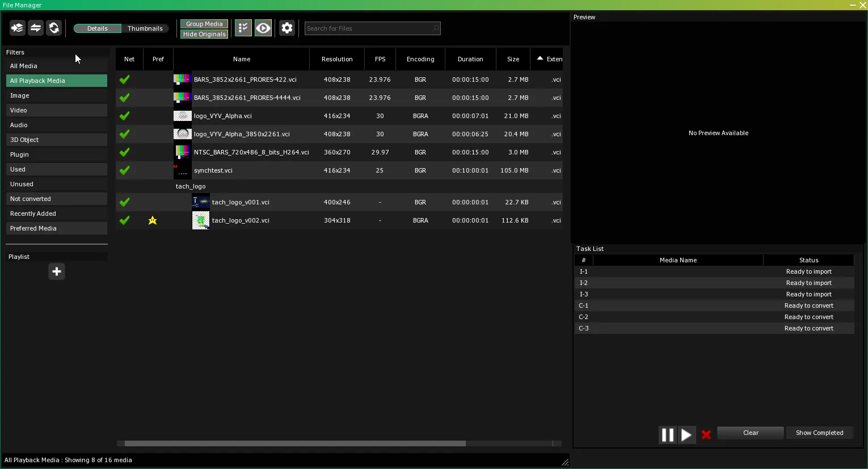Switch to Thumbnails view

pos(145,28)
